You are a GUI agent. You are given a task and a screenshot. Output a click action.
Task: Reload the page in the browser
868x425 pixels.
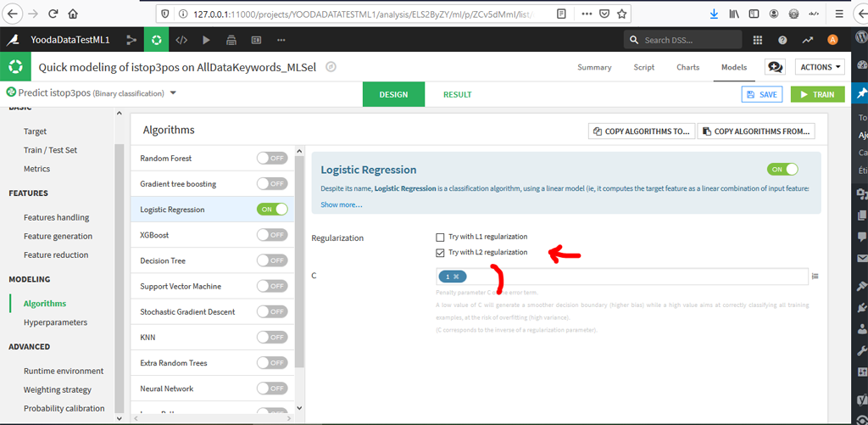click(x=53, y=14)
